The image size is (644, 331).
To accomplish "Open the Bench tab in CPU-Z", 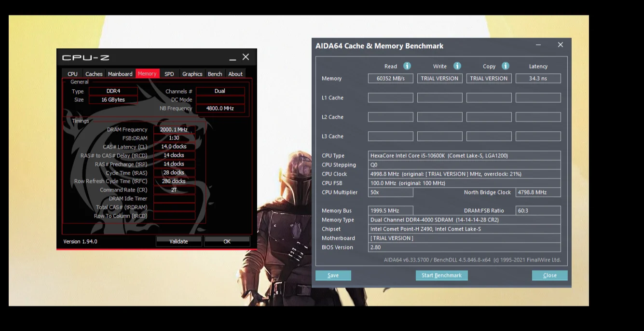I will pyautogui.click(x=215, y=74).
